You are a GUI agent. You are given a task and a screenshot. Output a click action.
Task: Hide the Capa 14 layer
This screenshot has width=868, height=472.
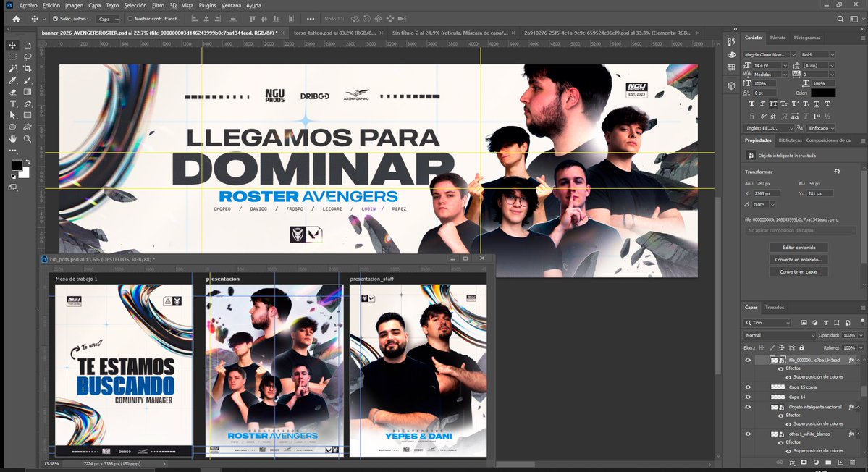(748, 397)
